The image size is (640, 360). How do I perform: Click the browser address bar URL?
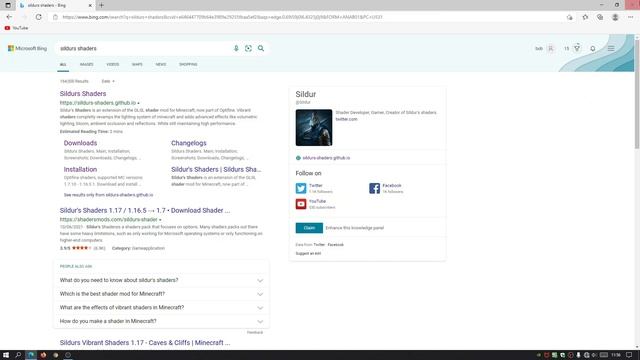222,17
